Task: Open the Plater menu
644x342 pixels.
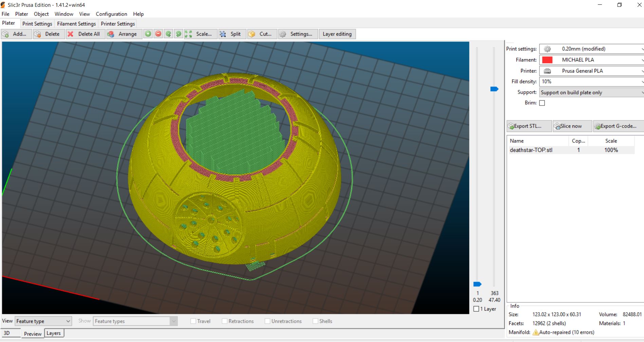Action: (21, 14)
